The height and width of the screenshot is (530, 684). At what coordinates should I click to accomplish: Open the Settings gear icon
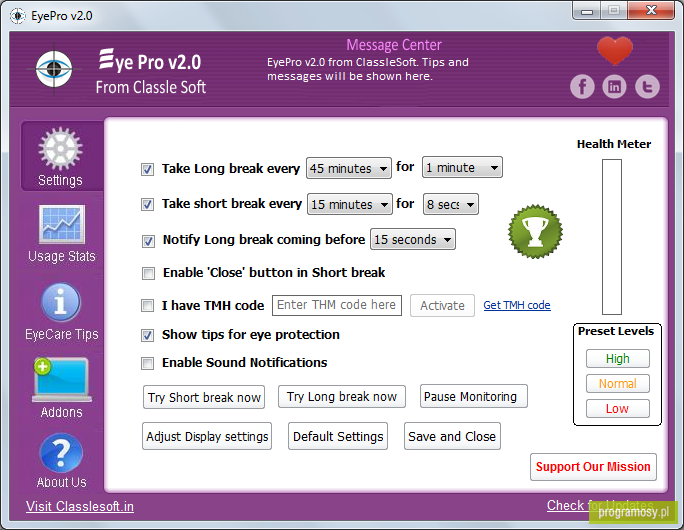click(60, 148)
